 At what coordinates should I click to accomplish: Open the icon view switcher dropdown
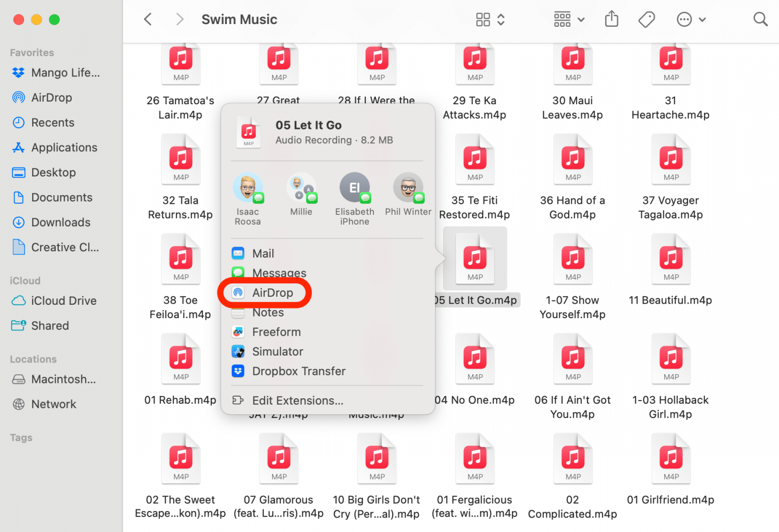(x=490, y=20)
